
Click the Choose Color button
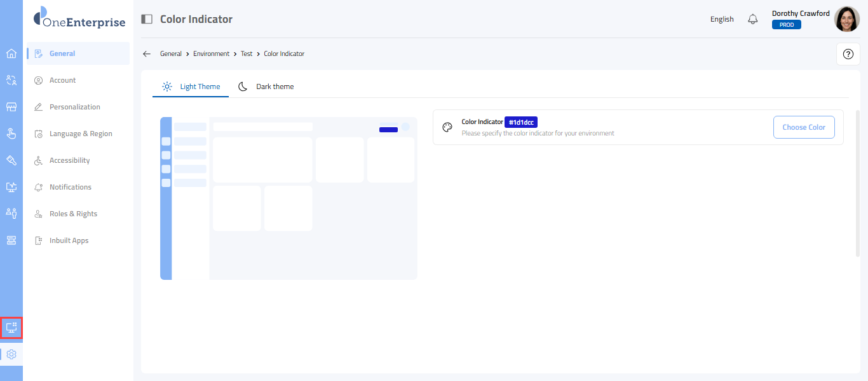(x=803, y=127)
